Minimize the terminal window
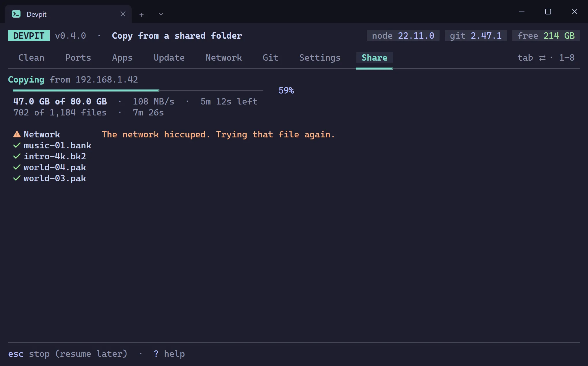This screenshot has height=366, width=588. [x=522, y=12]
